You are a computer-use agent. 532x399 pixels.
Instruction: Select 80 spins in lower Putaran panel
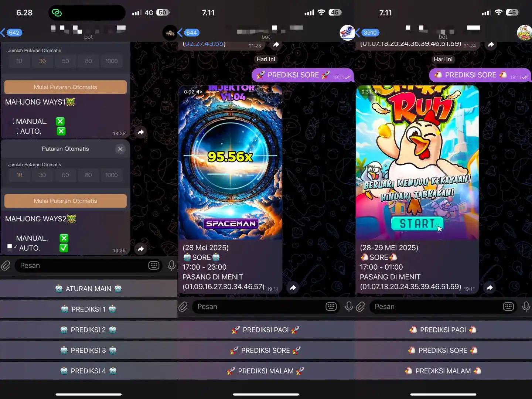point(88,175)
